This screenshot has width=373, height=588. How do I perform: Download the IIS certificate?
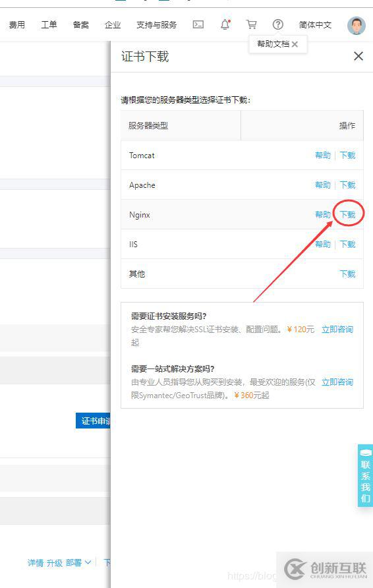[347, 244]
